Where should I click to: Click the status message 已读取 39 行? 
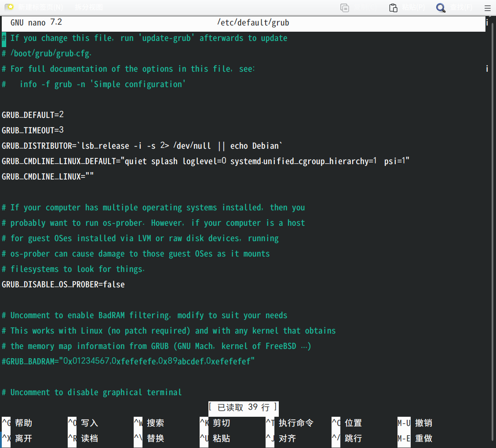[244, 407]
